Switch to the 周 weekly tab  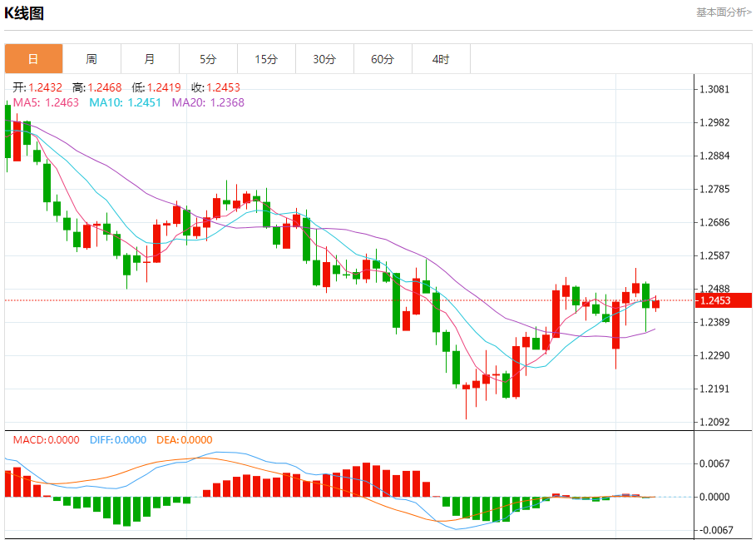(91, 59)
